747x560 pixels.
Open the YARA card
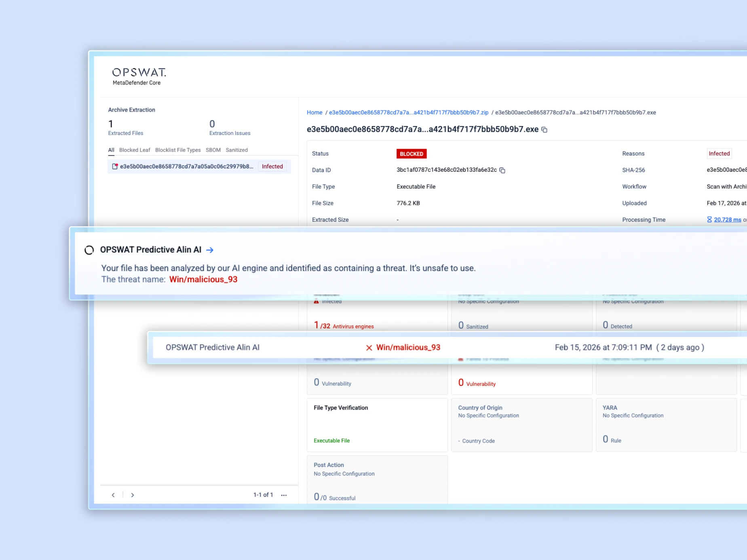coord(666,425)
